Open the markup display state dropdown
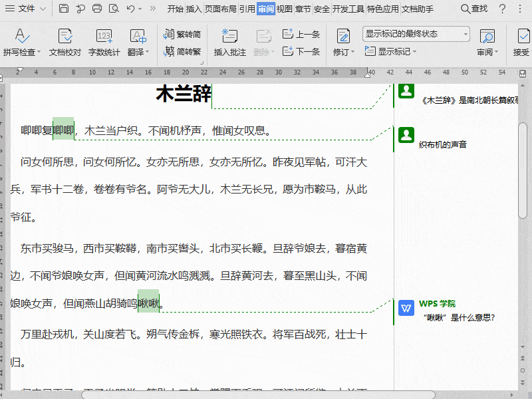Screen dimensions: 532x399 416,34
